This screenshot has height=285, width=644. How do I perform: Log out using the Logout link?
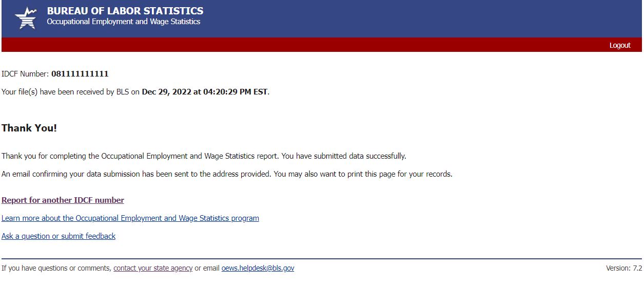(619, 45)
